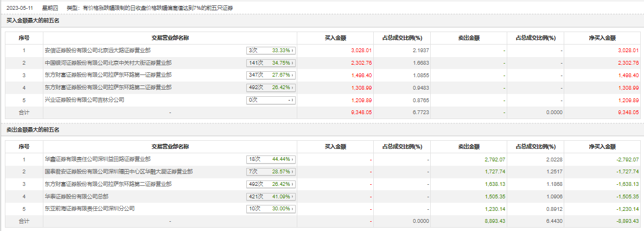Open 东方财富拉萨东环路第一证券营业部 link
The height and width of the screenshot is (231, 644).
pos(108,75)
